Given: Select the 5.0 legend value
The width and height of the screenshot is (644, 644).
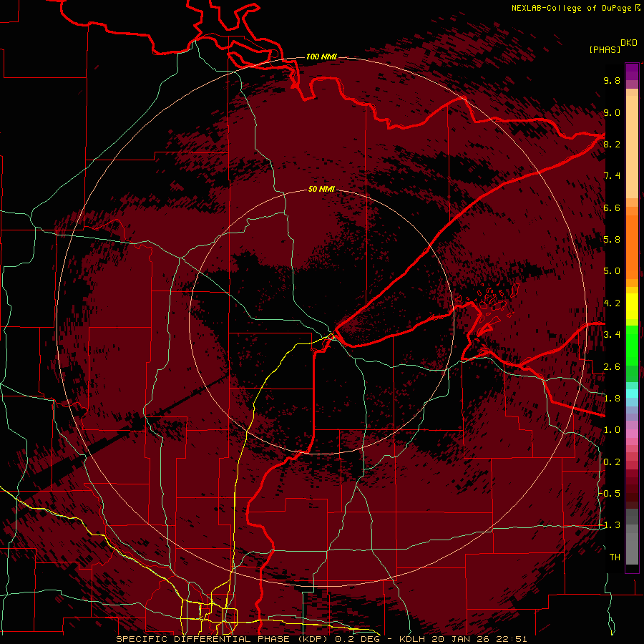Looking at the screenshot, I should tap(612, 271).
